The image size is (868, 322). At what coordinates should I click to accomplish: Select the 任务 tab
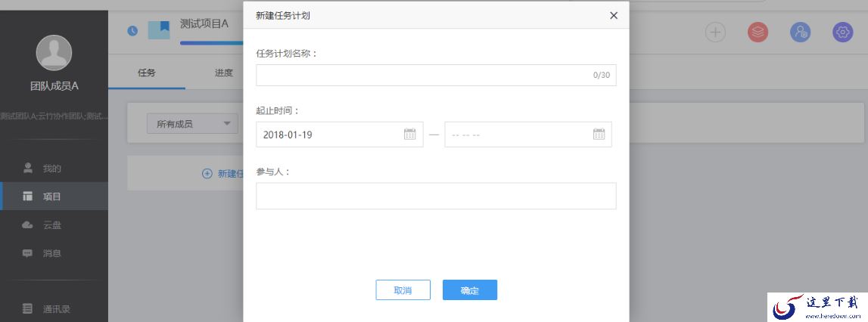147,73
